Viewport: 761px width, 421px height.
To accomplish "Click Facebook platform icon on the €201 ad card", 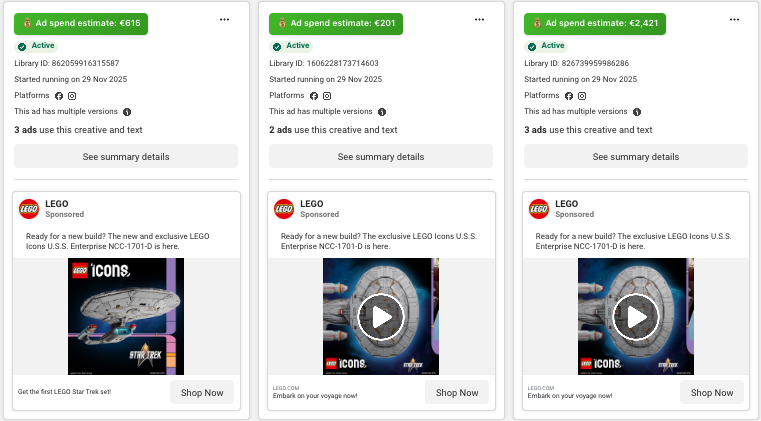I will [x=314, y=96].
